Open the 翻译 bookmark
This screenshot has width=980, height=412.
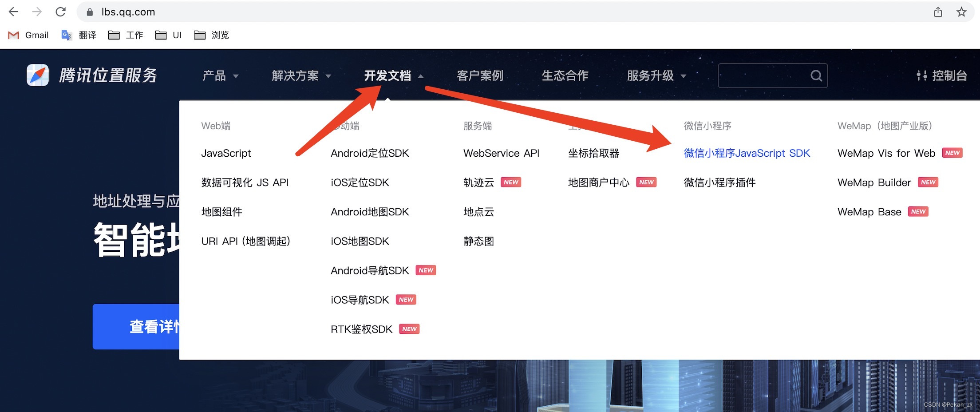(79, 35)
